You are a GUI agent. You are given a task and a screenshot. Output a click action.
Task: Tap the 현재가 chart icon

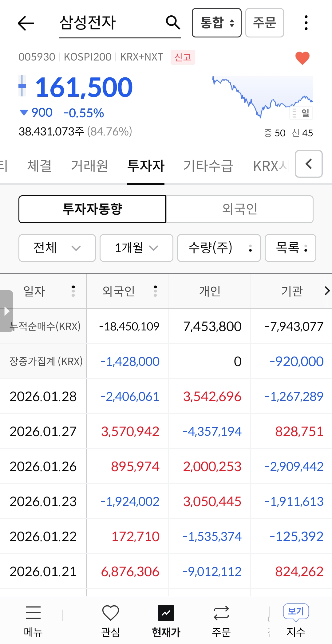166,613
